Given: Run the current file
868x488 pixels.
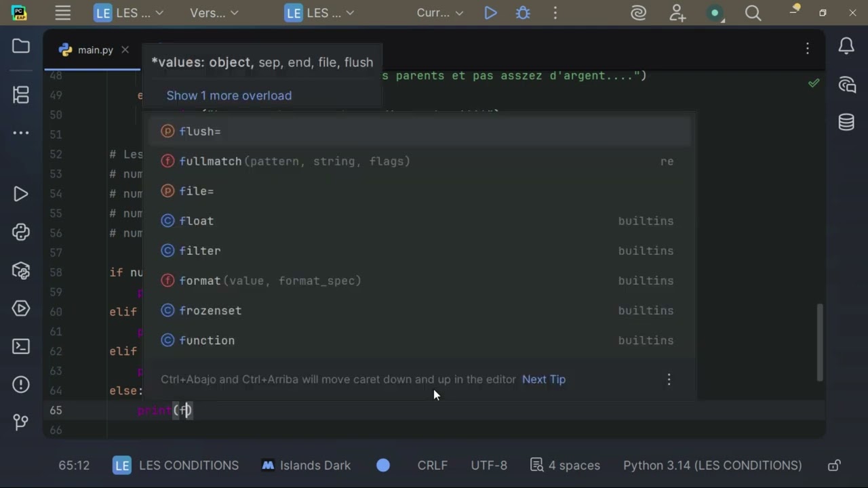Looking at the screenshot, I should [490, 13].
